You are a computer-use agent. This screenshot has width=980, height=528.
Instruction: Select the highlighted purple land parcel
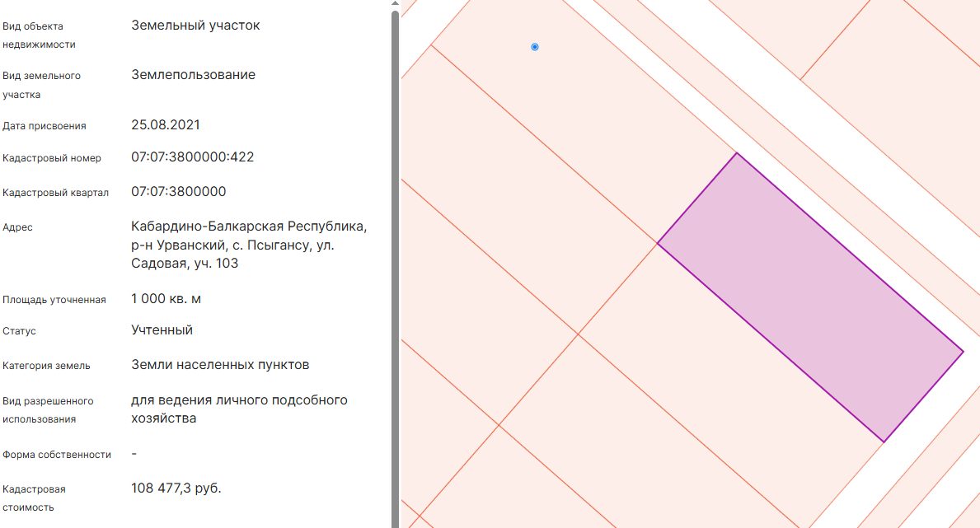[810, 297]
